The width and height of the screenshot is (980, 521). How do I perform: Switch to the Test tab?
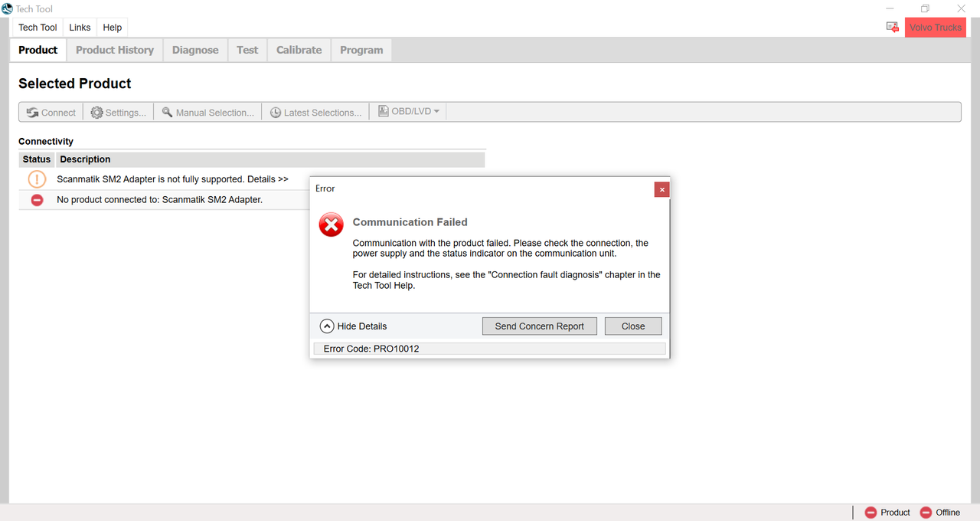[x=247, y=50]
